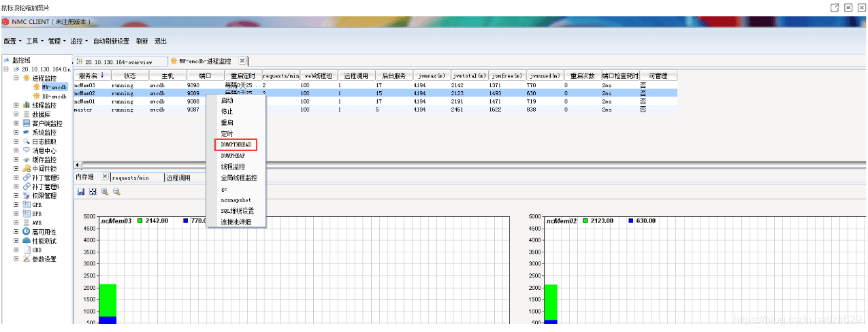Open the 配置 dropdown menu

point(12,41)
